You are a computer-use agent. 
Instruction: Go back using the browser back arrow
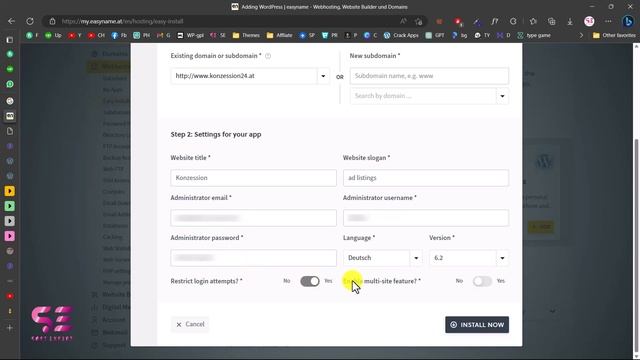click(x=11, y=21)
